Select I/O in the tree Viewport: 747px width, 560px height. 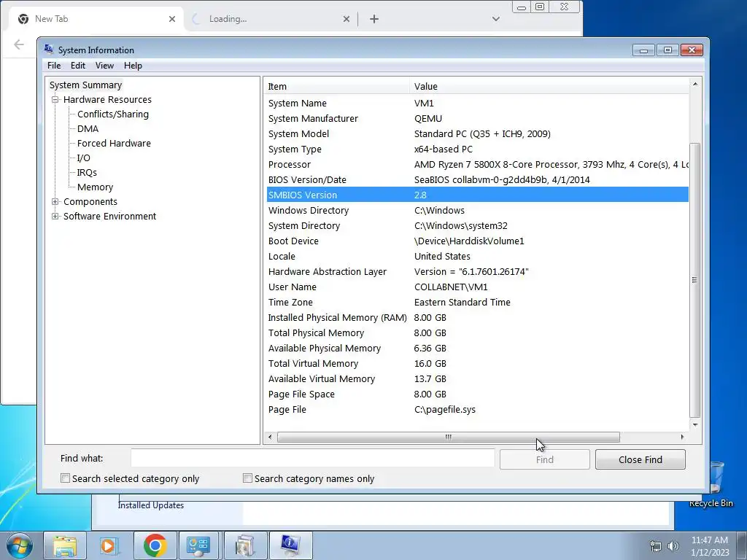pos(83,158)
